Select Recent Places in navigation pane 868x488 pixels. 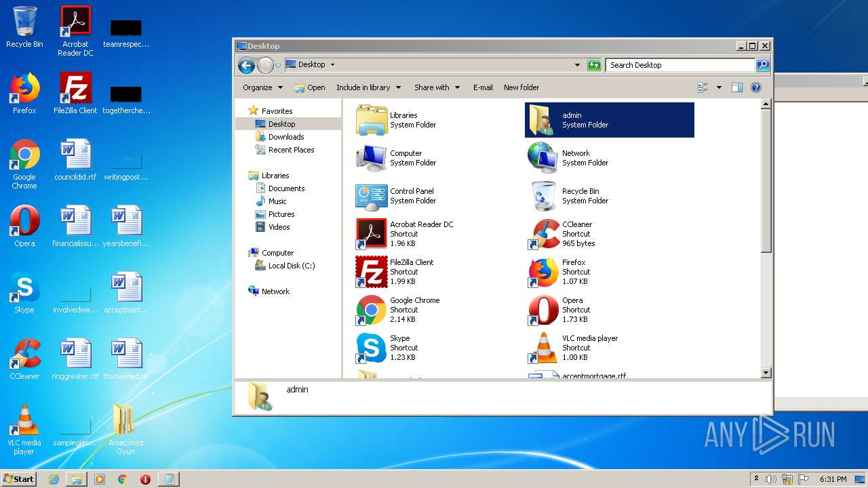285,150
